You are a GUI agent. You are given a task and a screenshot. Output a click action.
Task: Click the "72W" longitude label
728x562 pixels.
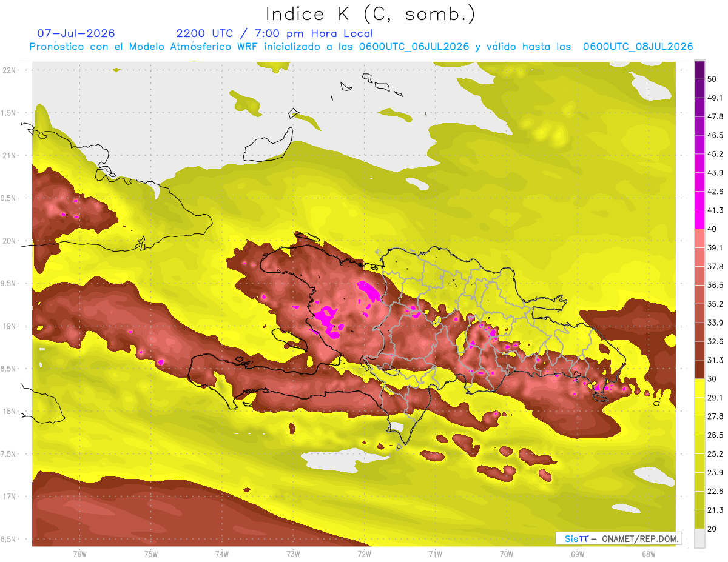(363, 554)
